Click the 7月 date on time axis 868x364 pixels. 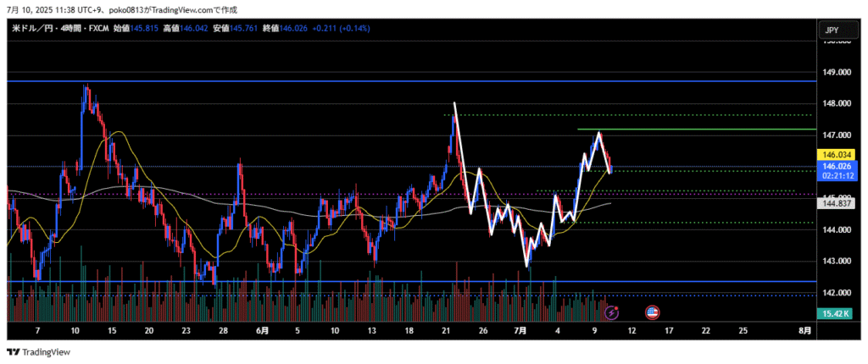click(x=520, y=329)
